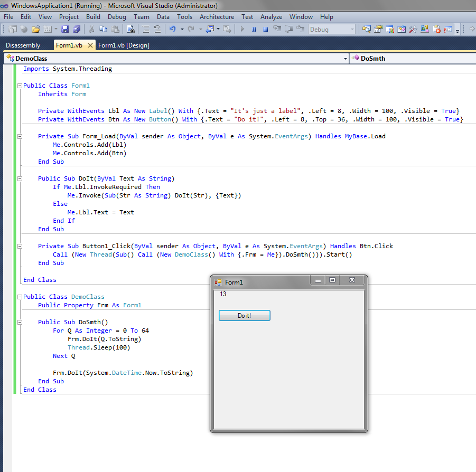
Task: Click the Undo arrow icon
Action: 172,30
